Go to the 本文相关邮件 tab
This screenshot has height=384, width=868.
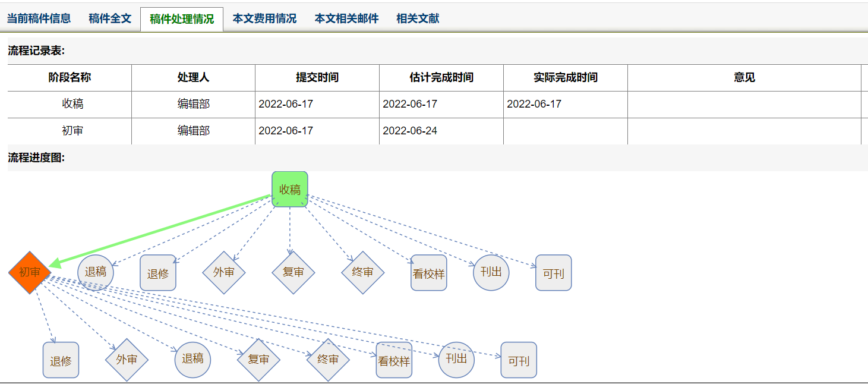[346, 18]
